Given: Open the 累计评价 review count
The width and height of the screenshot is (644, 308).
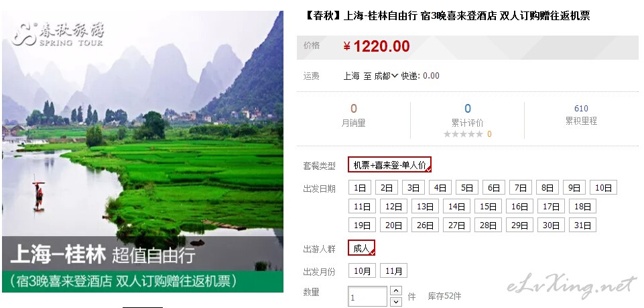Looking at the screenshot, I should coord(467,109).
